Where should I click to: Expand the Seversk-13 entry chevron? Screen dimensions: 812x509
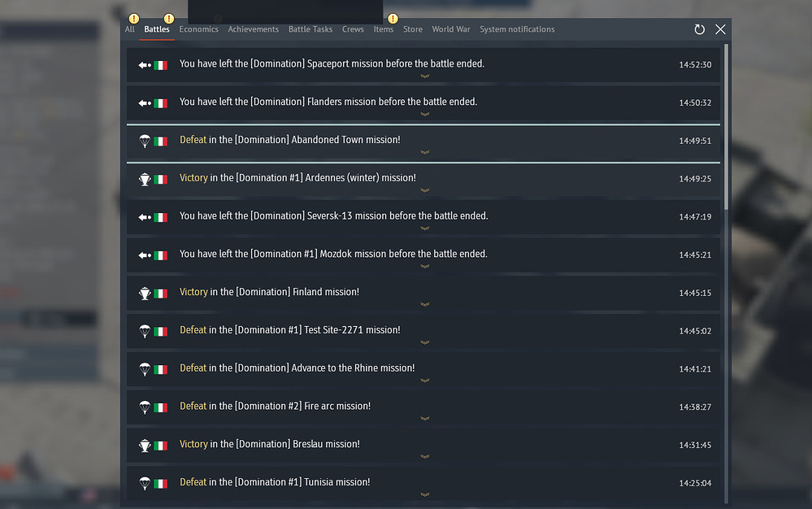pyautogui.click(x=424, y=228)
